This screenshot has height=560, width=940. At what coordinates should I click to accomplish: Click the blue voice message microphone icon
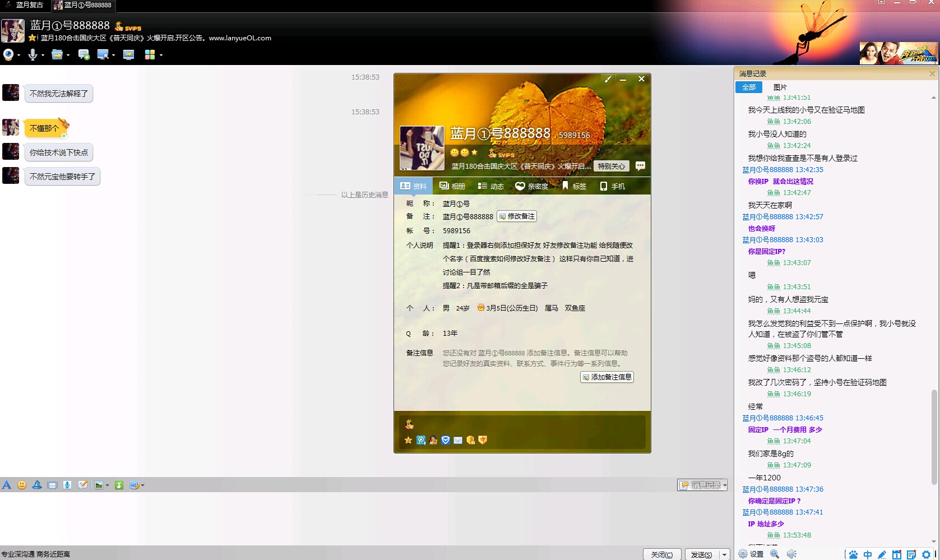(67, 485)
